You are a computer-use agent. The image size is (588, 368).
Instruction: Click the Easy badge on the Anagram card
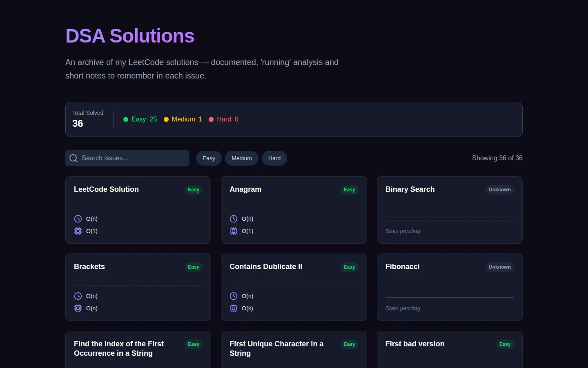click(349, 190)
